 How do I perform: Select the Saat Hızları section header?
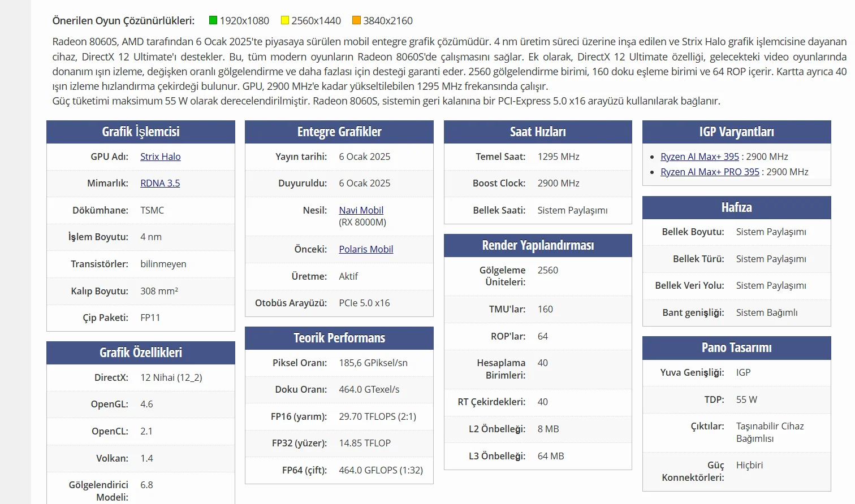point(538,132)
